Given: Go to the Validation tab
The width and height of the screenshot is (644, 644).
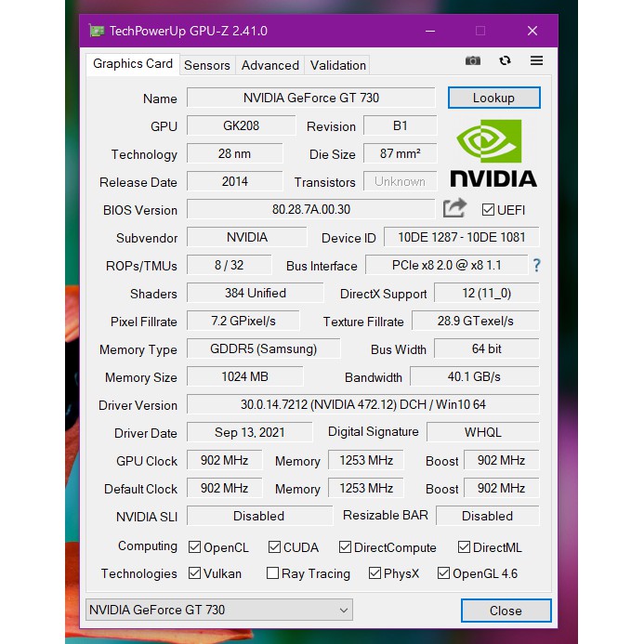Looking at the screenshot, I should [337, 65].
